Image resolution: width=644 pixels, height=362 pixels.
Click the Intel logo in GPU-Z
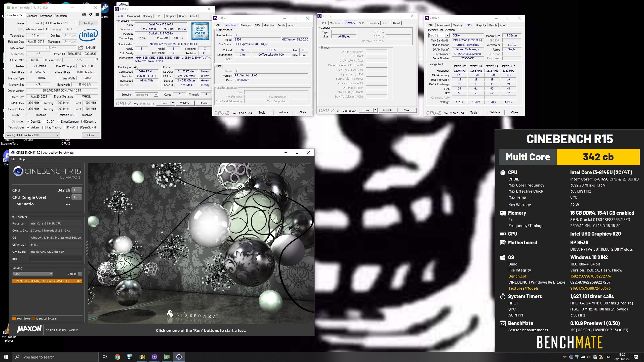tap(88, 35)
